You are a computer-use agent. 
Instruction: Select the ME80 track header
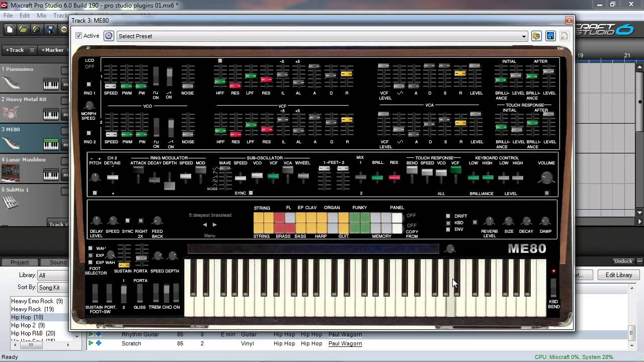[x=34, y=139]
